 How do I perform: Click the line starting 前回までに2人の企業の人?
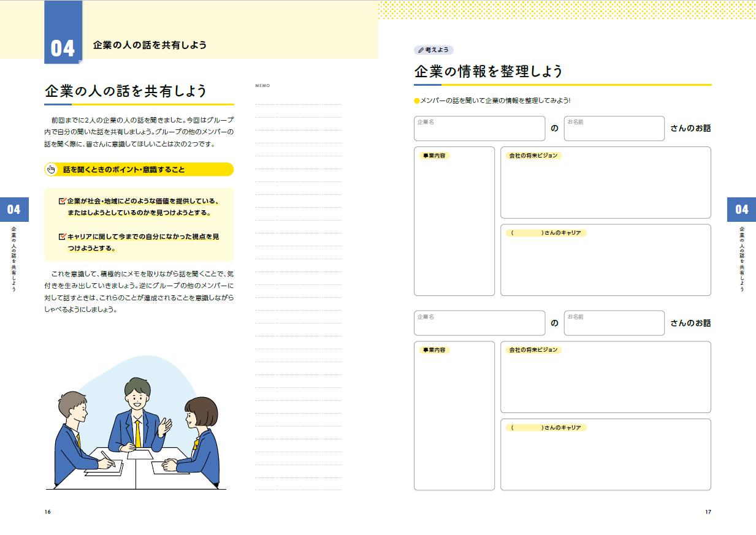(143, 120)
